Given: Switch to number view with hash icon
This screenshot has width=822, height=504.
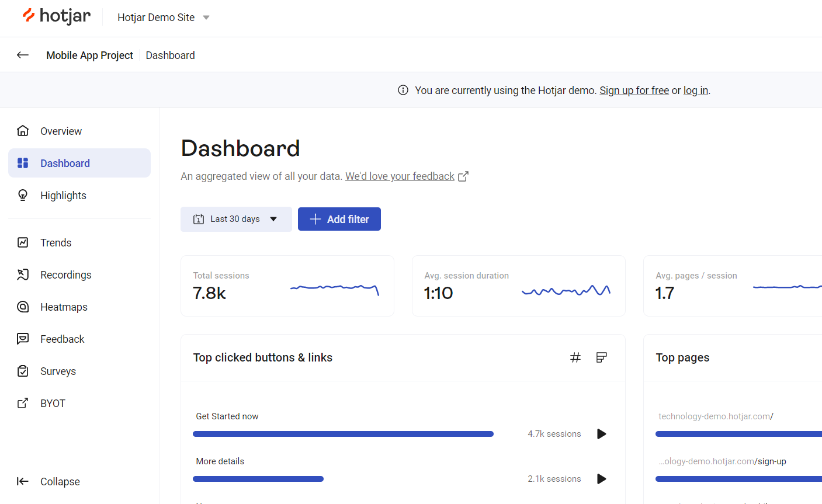Looking at the screenshot, I should pyautogui.click(x=575, y=357).
